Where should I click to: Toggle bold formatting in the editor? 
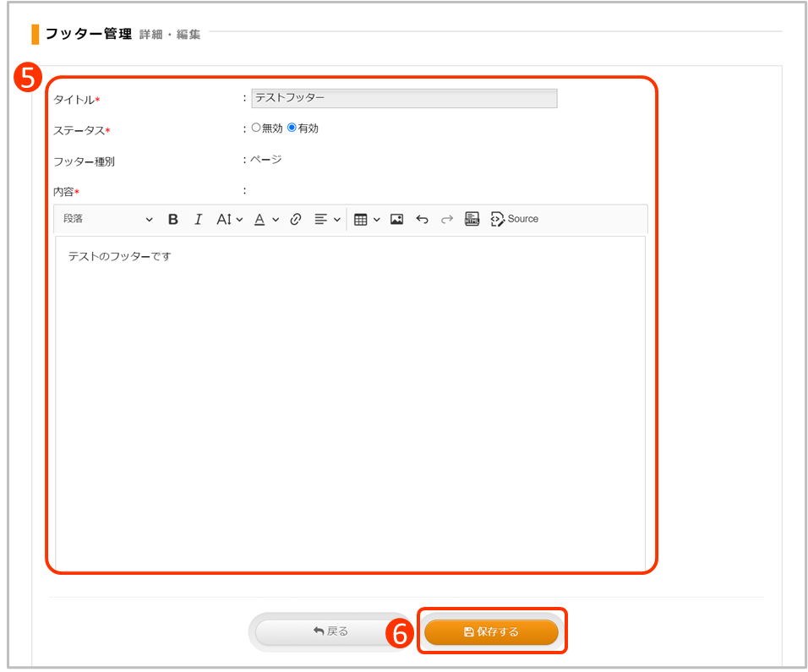click(173, 219)
